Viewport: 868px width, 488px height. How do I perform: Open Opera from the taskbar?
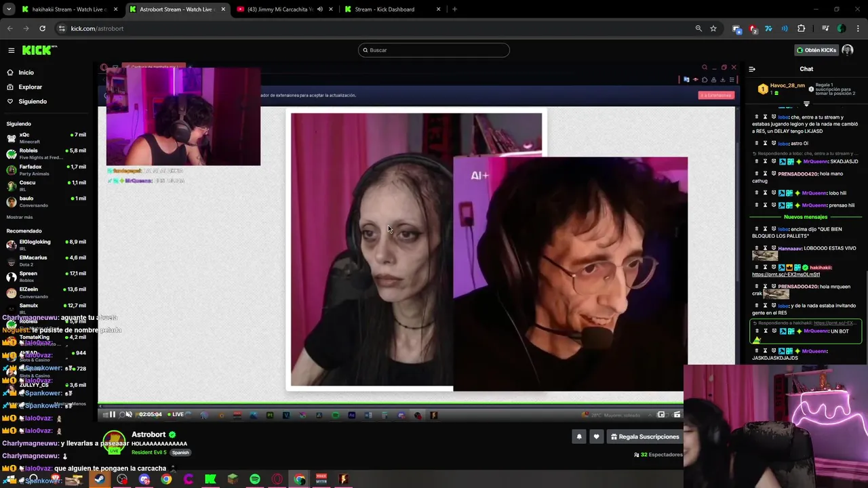tap(277, 480)
